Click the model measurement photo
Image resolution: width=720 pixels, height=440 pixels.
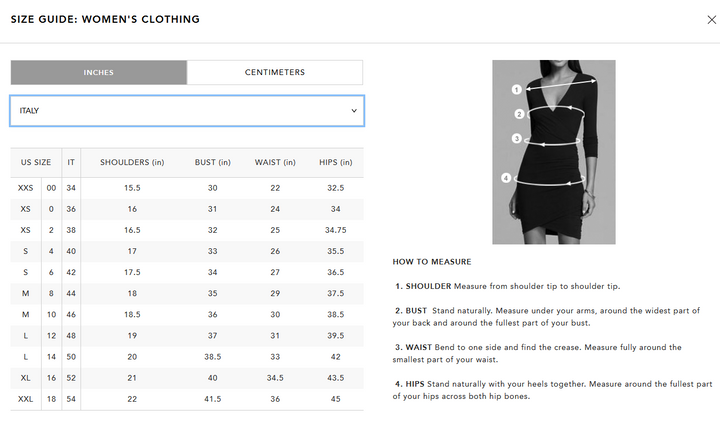click(x=553, y=152)
